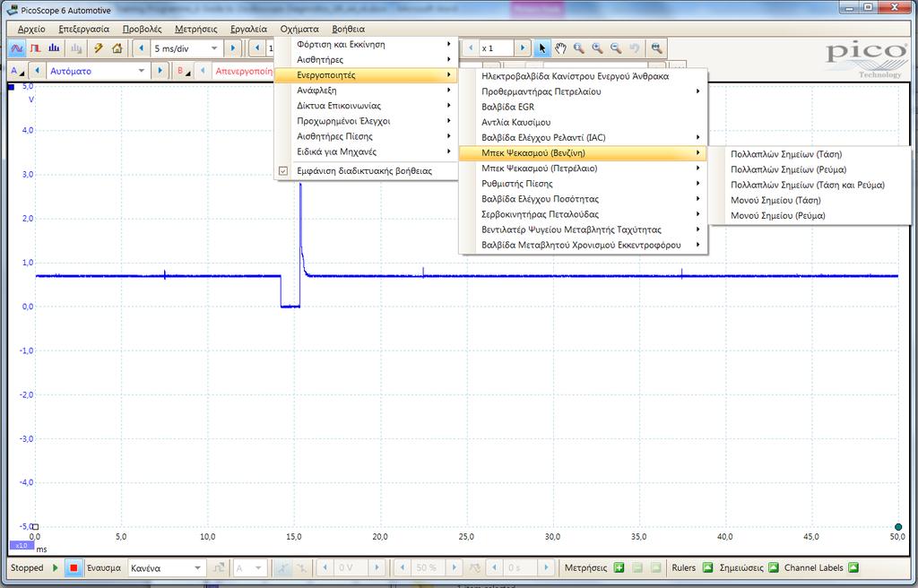Image resolution: width=918 pixels, height=588 pixels.
Task: Open the Αρχείο menu
Action: 31,29
